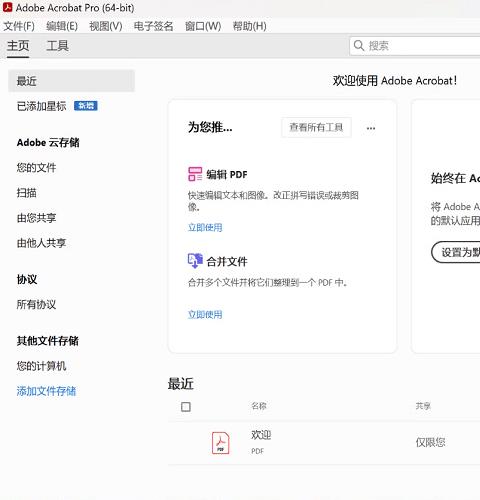The image size is (480, 500).
Task: Open 所有协议 in the sidebar
Action: 37,304
